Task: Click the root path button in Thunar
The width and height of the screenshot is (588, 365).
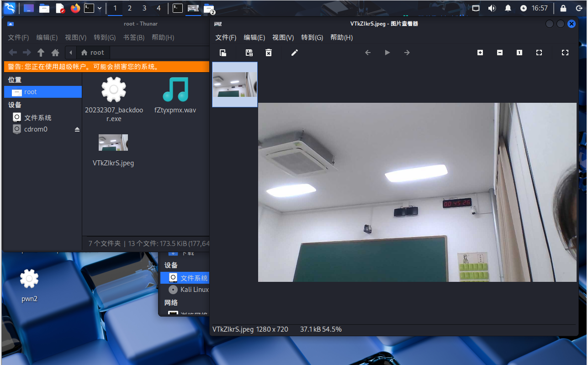Action: pyautogui.click(x=92, y=53)
